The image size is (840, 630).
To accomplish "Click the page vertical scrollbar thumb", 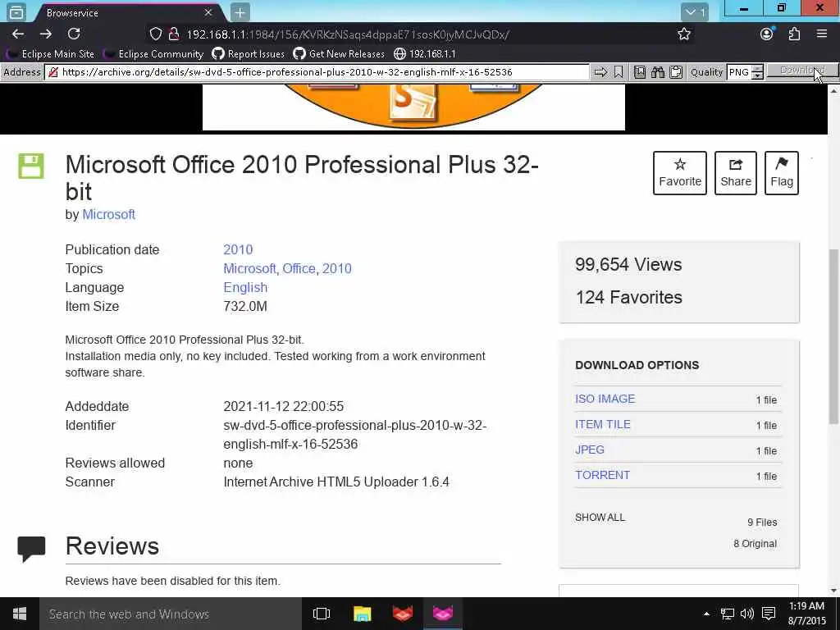I will 833,336.
